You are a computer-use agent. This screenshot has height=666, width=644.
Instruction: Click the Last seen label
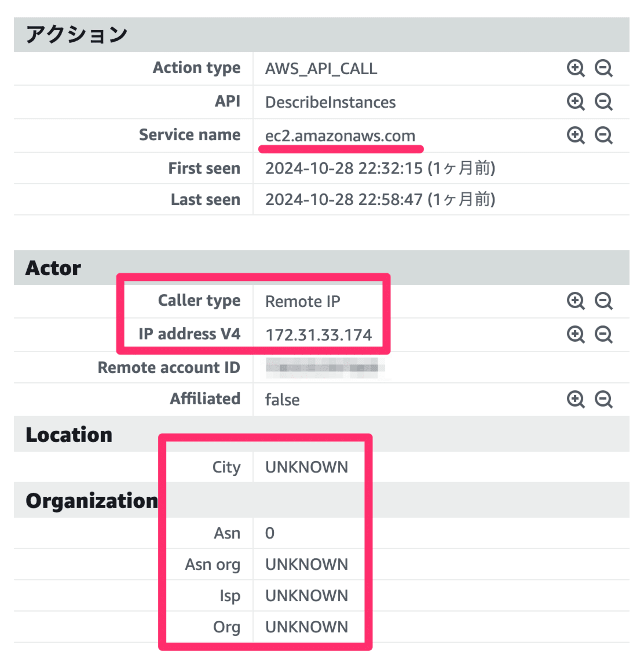205,199
